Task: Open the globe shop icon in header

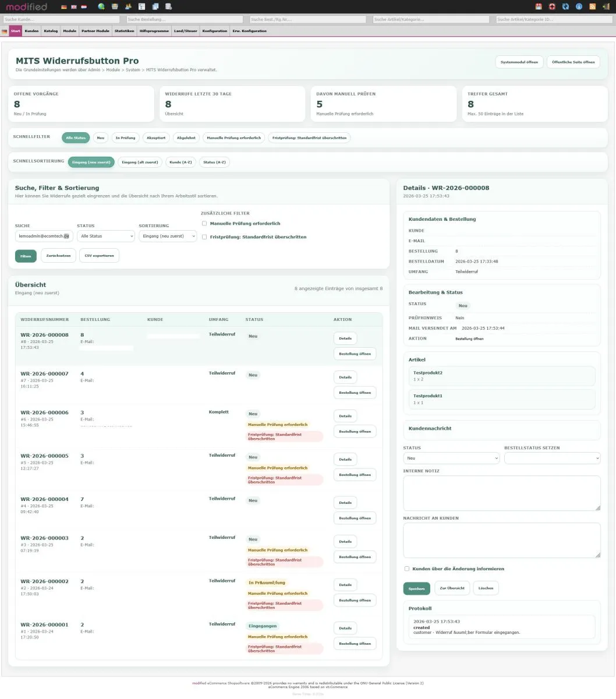Action: coord(101,7)
